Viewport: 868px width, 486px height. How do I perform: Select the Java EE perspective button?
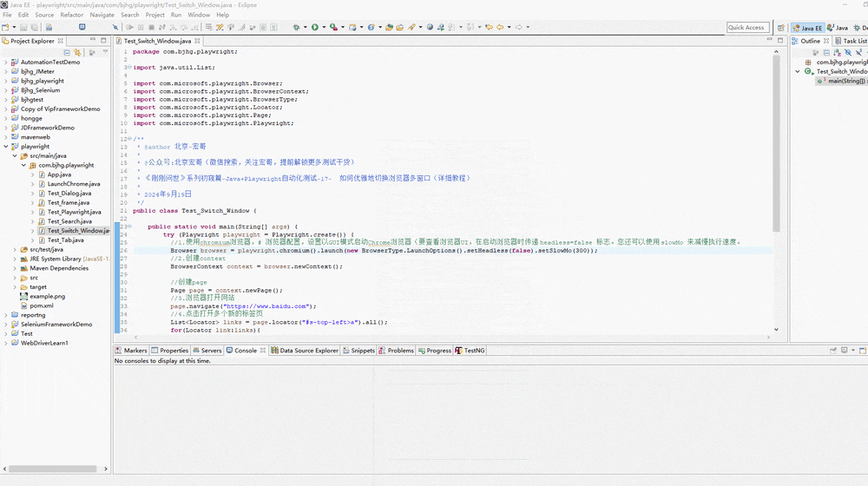point(807,28)
